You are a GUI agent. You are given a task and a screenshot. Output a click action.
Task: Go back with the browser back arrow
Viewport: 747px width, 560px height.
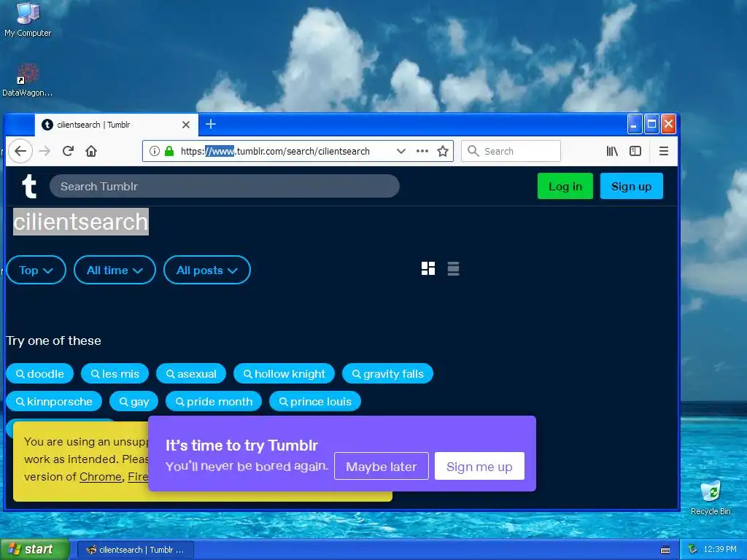20,152
